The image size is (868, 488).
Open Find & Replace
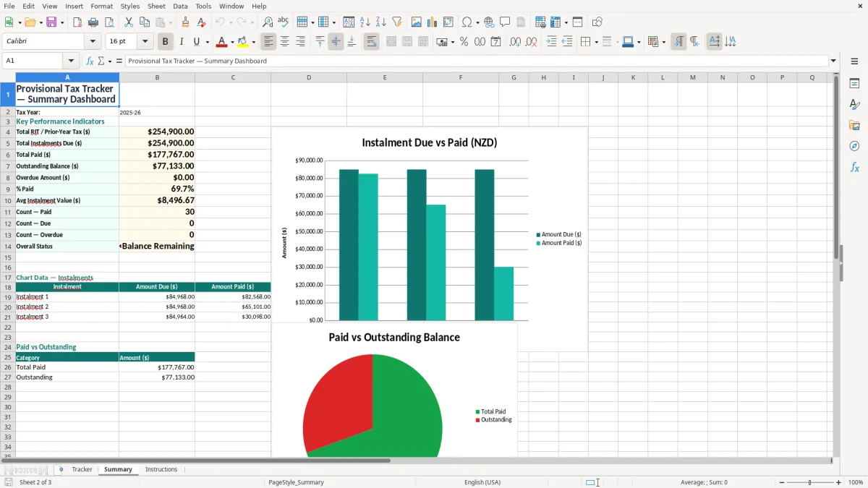click(x=268, y=22)
